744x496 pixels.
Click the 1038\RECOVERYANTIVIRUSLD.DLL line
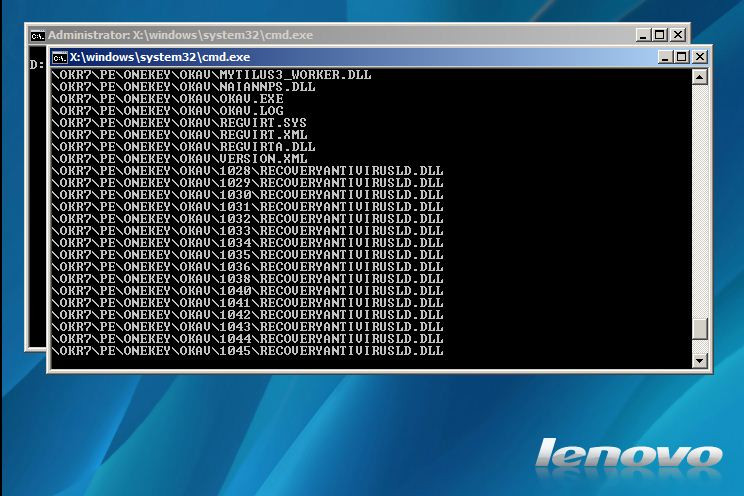click(248, 279)
